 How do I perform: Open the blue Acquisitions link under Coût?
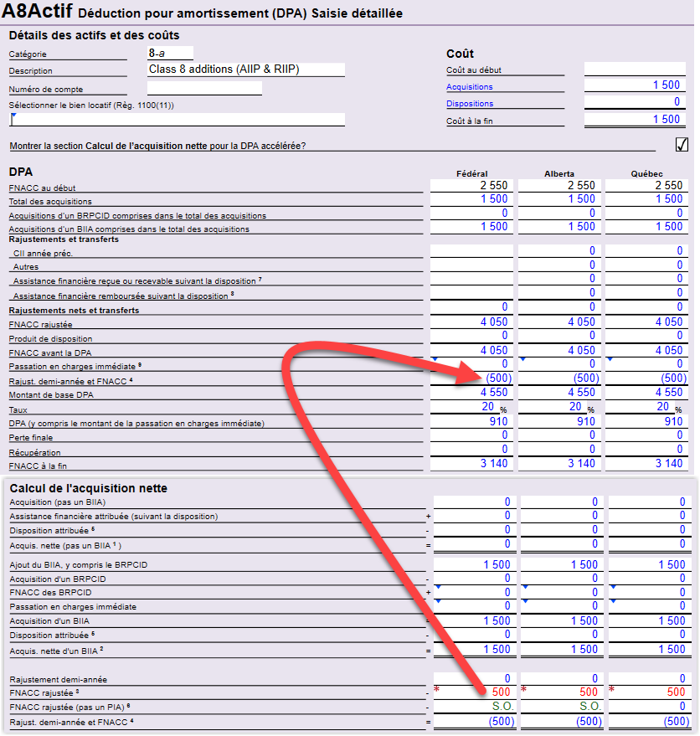coord(469,87)
